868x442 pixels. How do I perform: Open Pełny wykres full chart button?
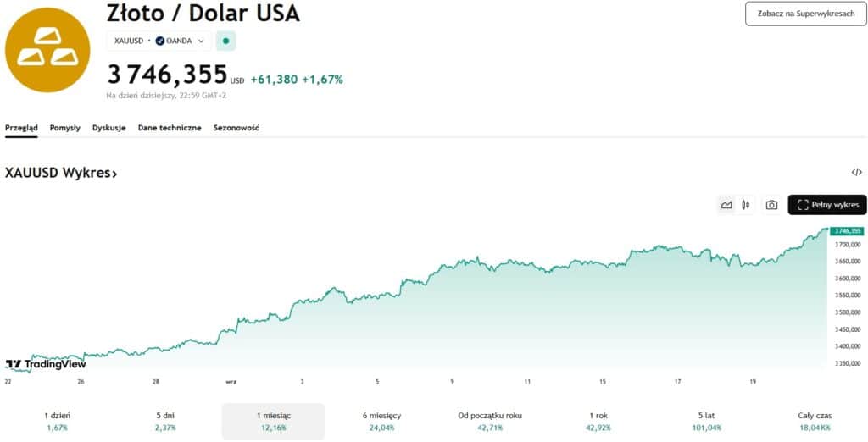(827, 205)
